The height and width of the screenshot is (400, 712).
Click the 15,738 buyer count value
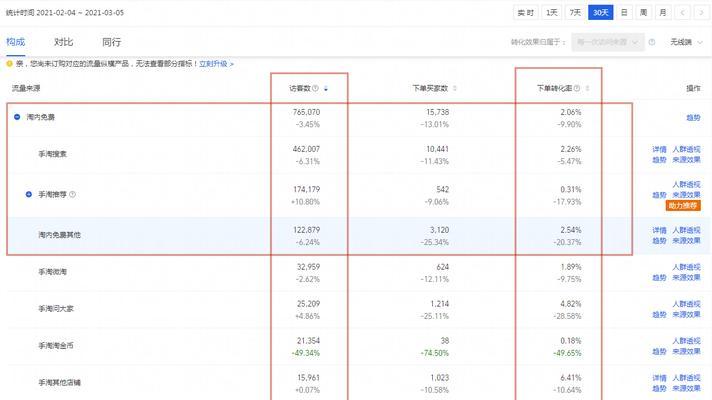pyautogui.click(x=437, y=112)
